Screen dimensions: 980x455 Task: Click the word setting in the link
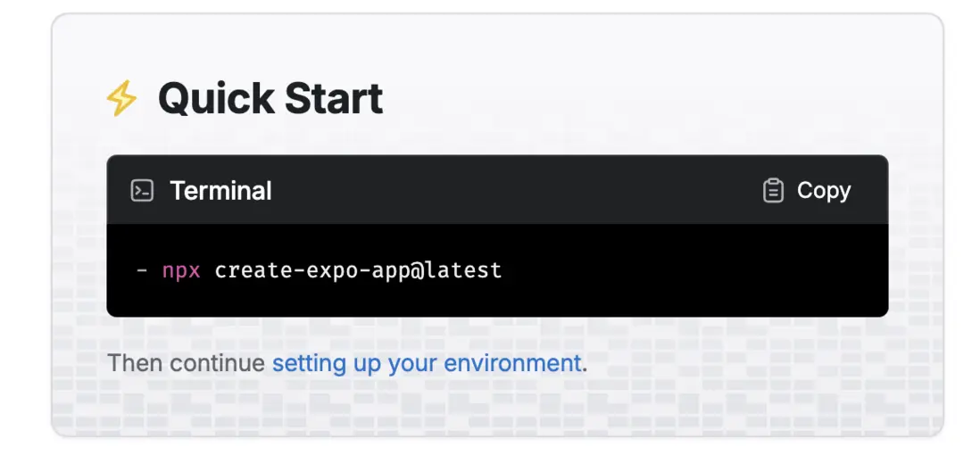tap(303, 363)
